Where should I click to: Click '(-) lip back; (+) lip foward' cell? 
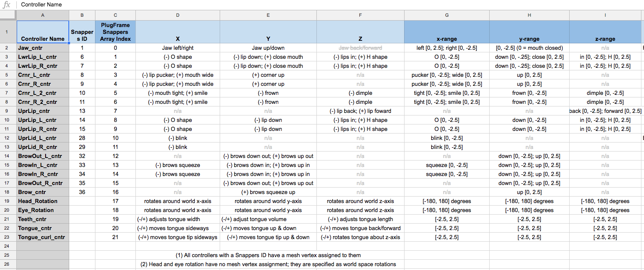point(360,111)
